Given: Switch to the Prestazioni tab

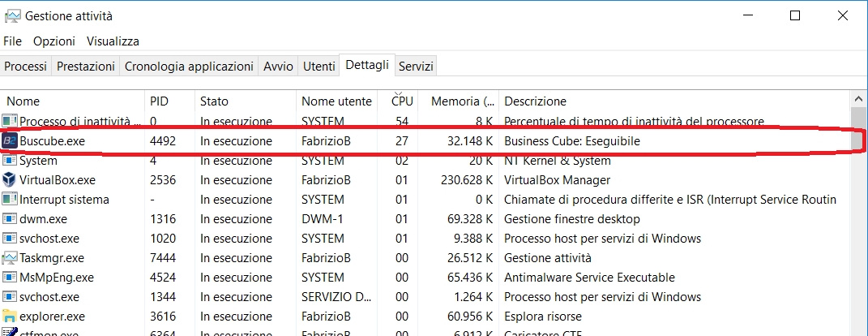Looking at the screenshot, I should 86,67.
